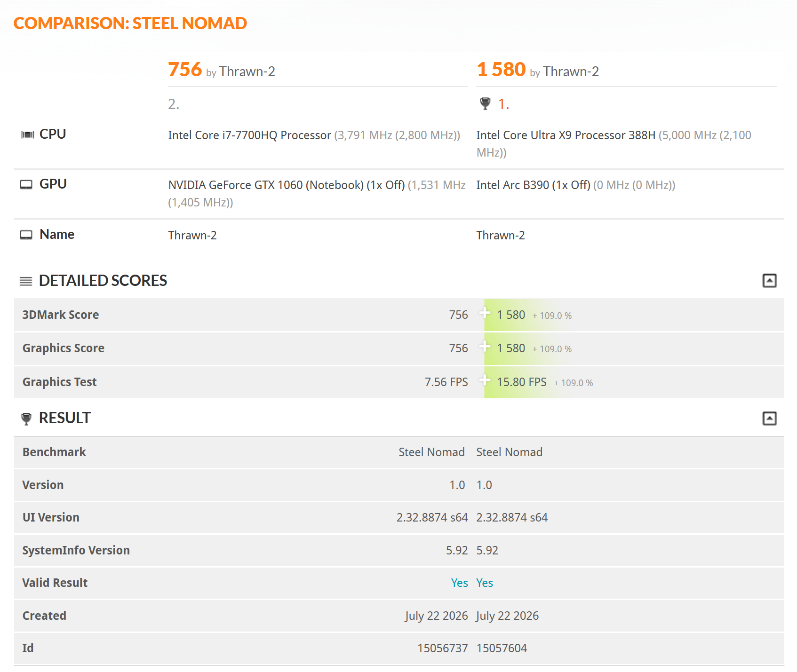797x672 pixels.
Task: Collapse the Result section
Action: [769, 418]
